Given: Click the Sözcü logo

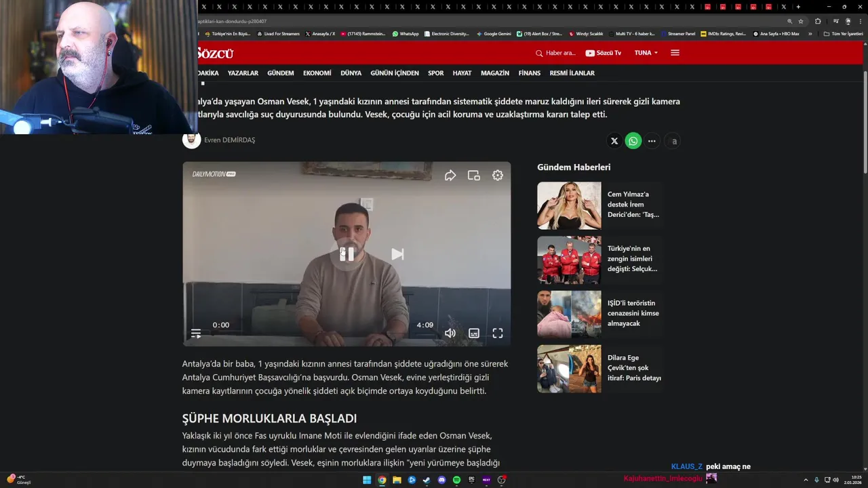Looking at the screenshot, I should coord(215,53).
